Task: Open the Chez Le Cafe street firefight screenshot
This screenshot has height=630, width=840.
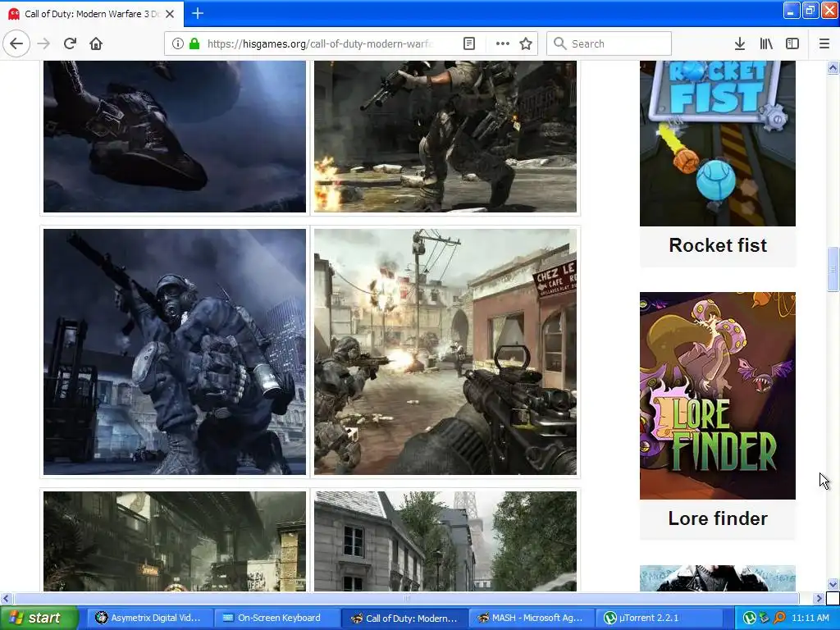Action: tap(445, 352)
